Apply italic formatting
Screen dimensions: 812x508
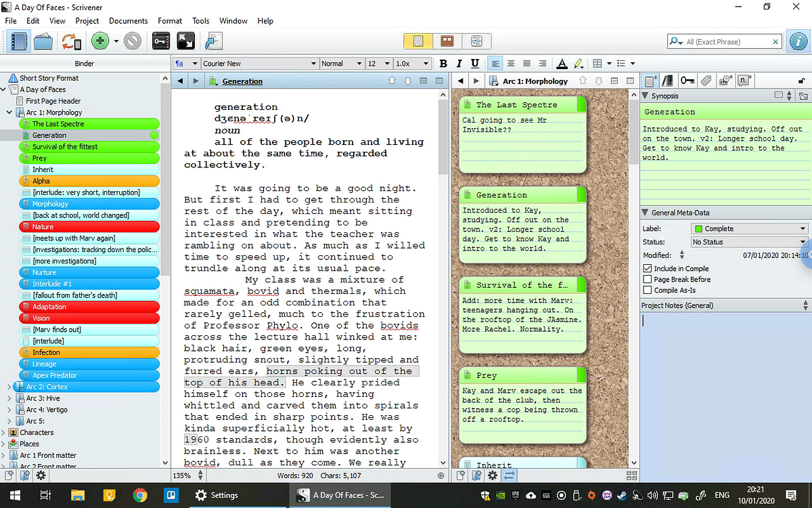tap(459, 63)
